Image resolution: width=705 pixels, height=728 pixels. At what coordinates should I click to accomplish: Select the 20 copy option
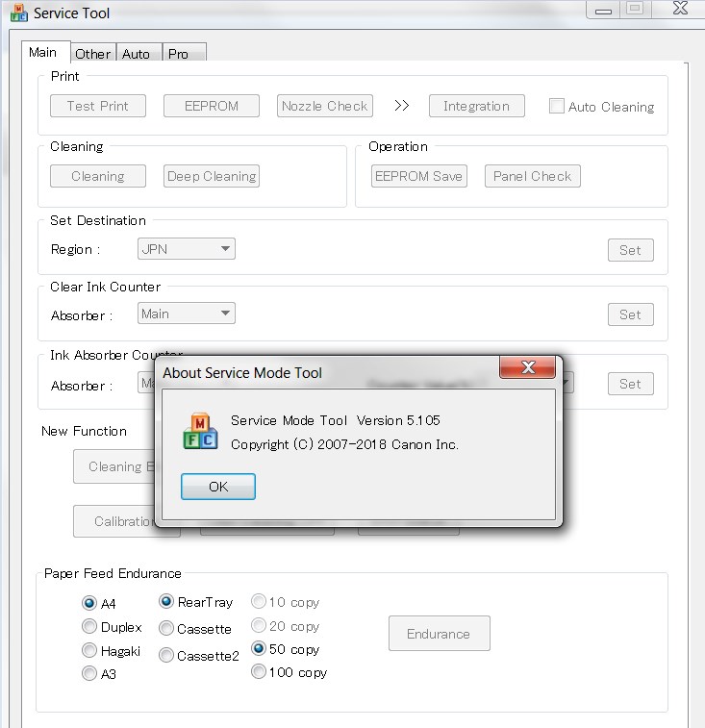259,625
